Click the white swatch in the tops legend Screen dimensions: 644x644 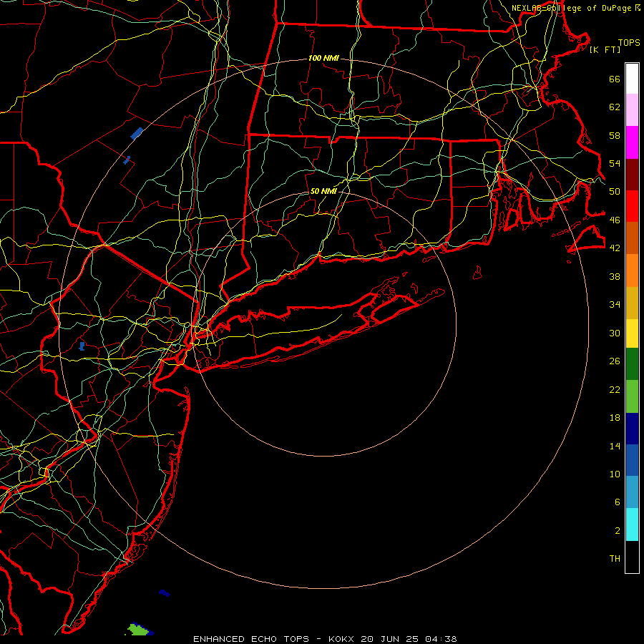pyautogui.click(x=632, y=79)
